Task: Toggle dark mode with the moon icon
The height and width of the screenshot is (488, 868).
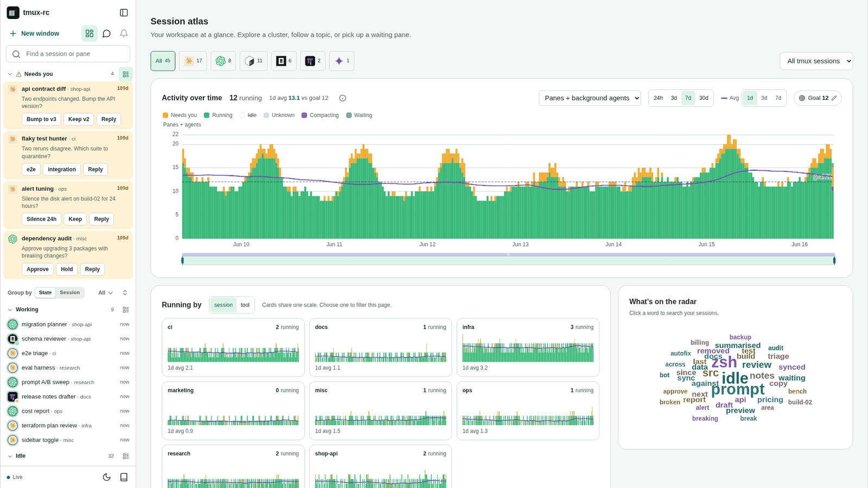Action: point(107,477)
